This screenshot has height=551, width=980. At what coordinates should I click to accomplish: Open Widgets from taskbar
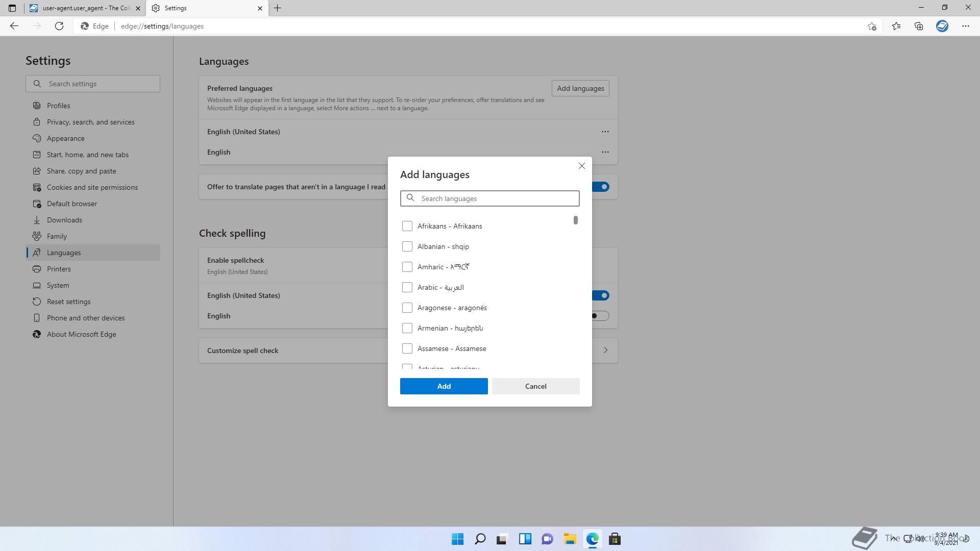pos(525,539)
